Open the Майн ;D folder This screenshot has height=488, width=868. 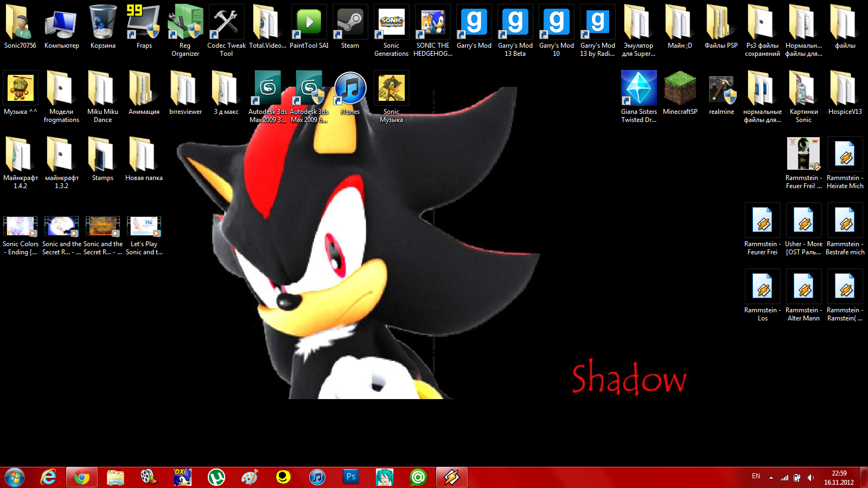coord(680,27)
